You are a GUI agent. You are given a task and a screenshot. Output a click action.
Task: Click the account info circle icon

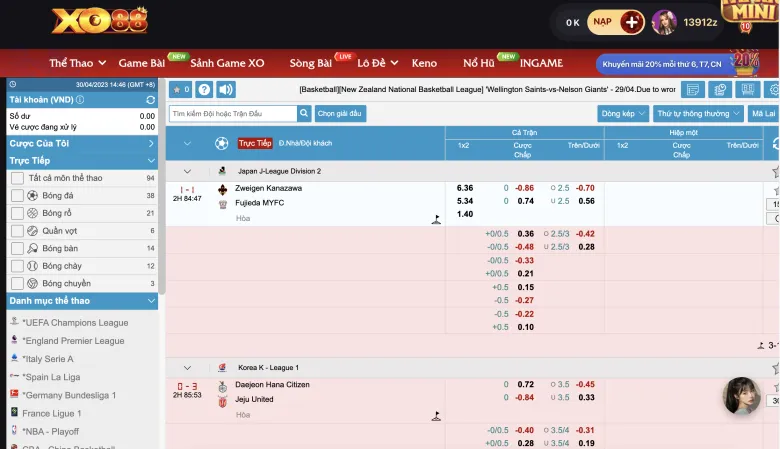[80, 99]
